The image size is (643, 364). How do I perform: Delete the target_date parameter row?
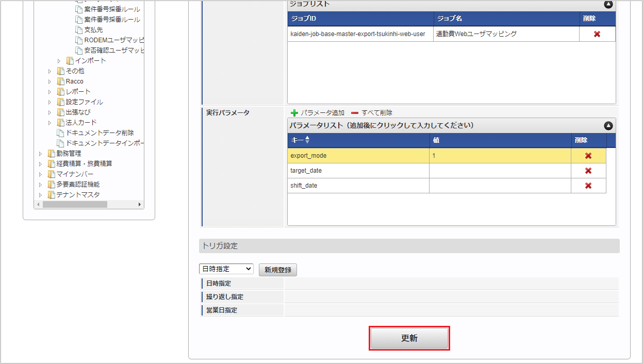(588, 171)
